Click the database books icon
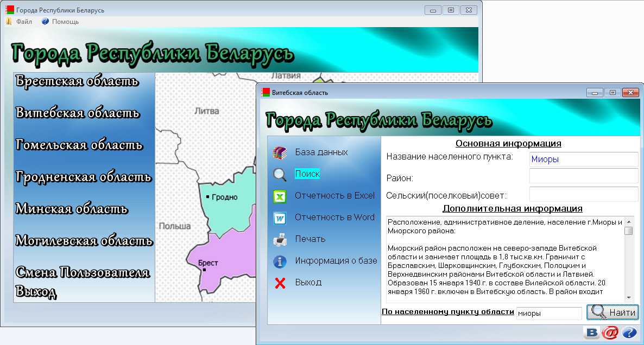This screenshot has width=644, height=345. point(280,152)
